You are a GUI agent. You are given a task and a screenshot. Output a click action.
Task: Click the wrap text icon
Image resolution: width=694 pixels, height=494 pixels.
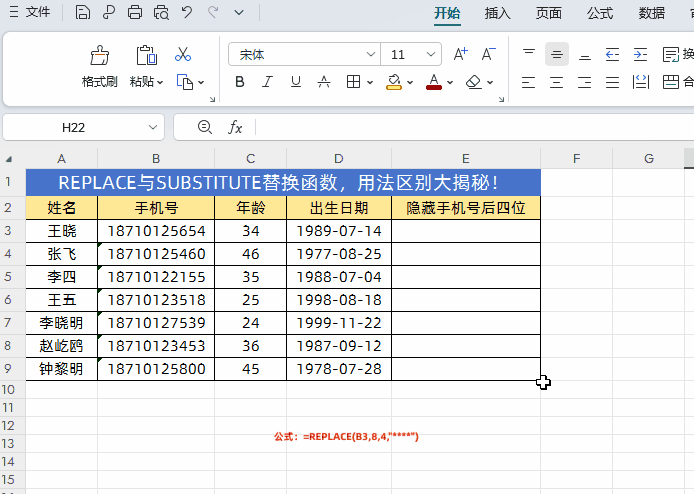(x=671, y=54)
